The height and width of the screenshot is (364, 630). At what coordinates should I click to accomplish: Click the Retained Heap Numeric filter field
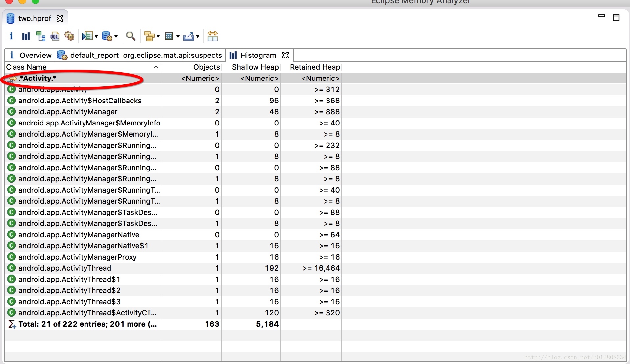pos(311,78)
